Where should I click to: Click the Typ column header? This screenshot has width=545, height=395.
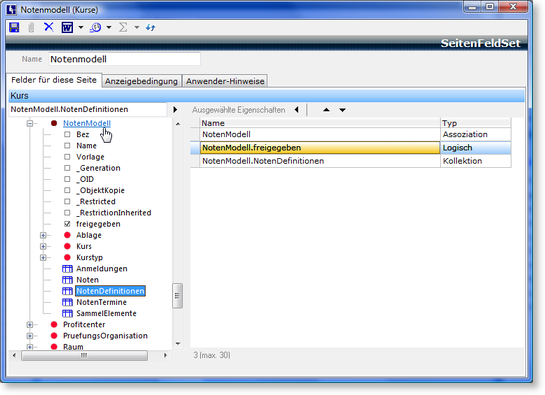[x=475, y=123]
